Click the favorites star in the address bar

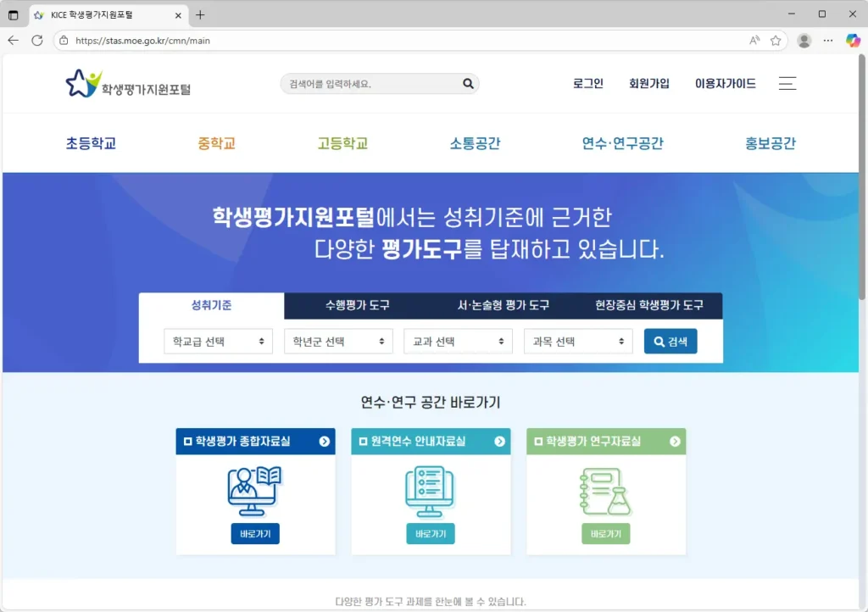[x=776, y=40]
